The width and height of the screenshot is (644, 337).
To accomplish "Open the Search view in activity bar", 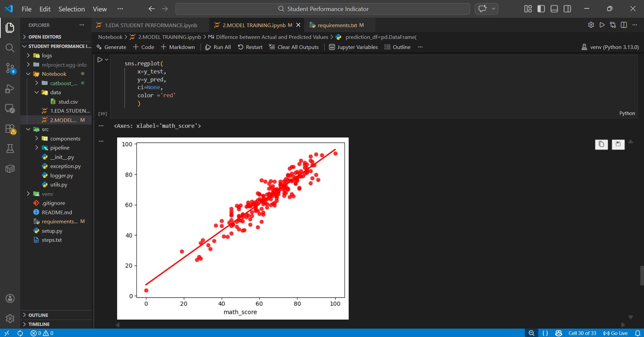I will click(10, 48).
